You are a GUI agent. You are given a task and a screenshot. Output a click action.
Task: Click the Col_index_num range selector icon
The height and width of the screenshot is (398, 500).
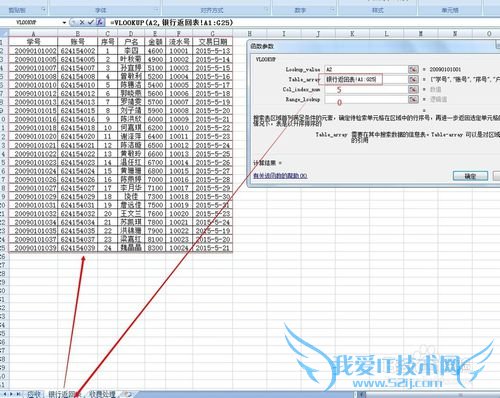pyautogui.click(x=413, y=89)
